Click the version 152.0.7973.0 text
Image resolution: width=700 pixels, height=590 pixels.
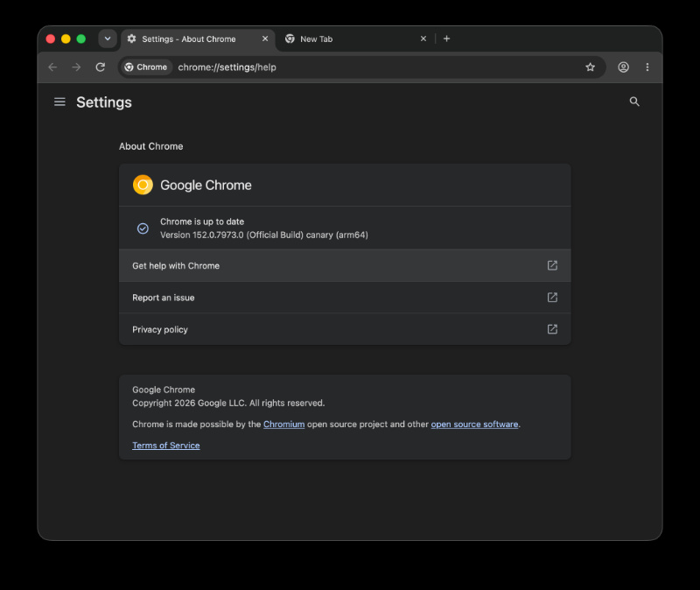(x=264, y=235)
